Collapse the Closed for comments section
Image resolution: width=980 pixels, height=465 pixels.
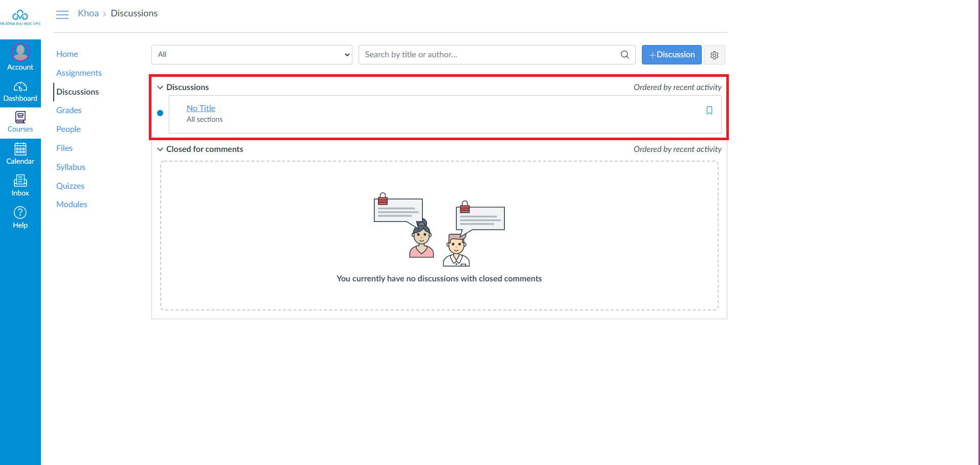[160, 149]
